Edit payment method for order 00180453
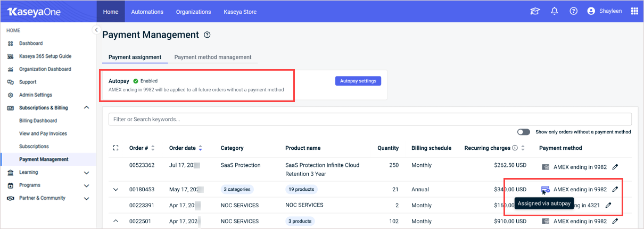The width and height of the screenshot is (644, 229). tap(615, 189)
